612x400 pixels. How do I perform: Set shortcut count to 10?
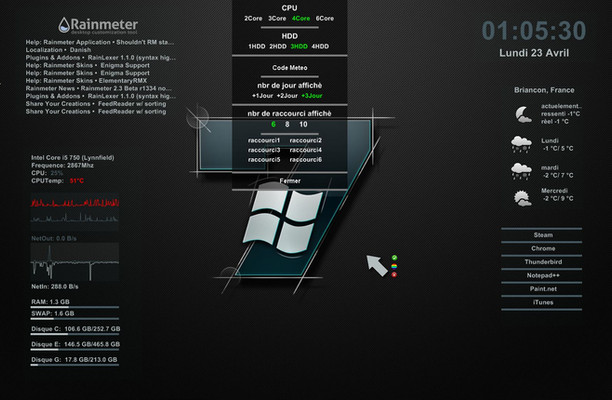click(x=303, y=124)
